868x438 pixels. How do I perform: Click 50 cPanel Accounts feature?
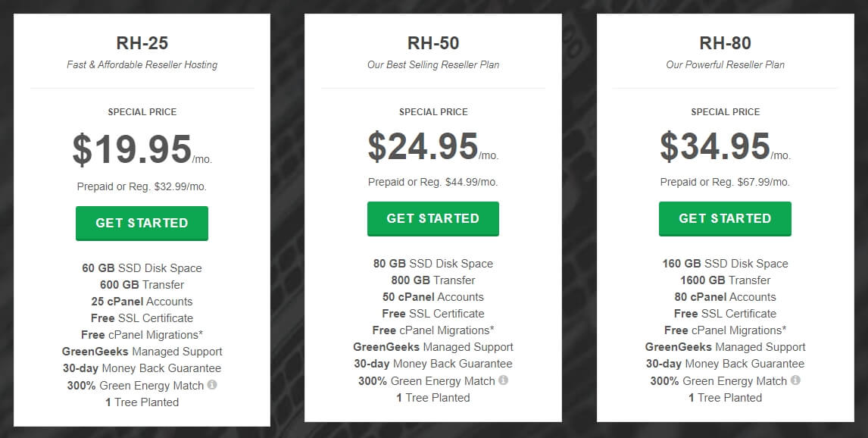pyautogui.click(x=433, y=297)
